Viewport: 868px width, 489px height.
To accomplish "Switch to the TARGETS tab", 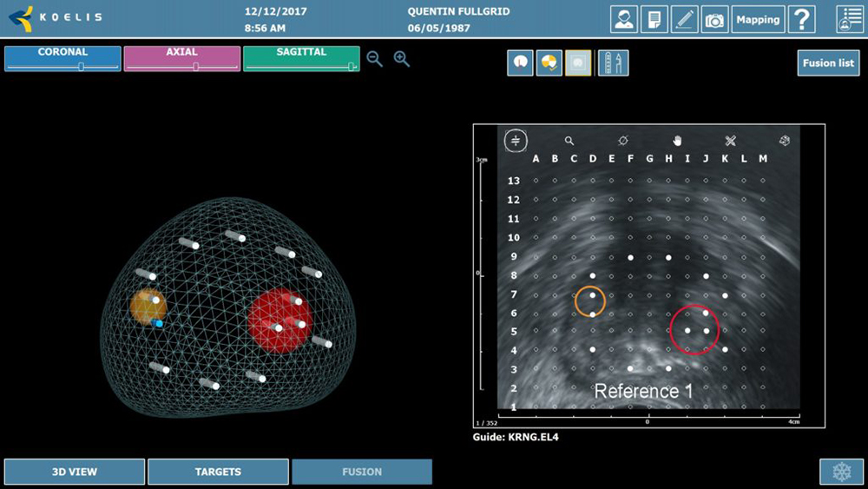I will [218, 472].
